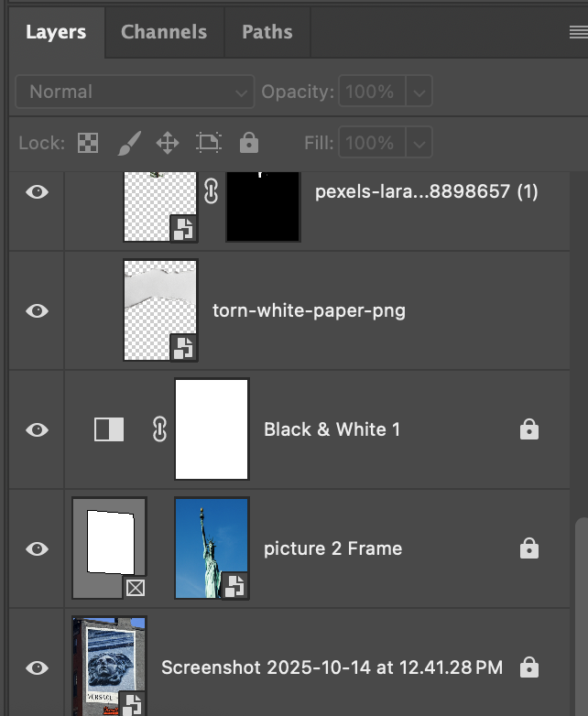Hide the picture 2 Frame layer
588x716 pixels.
pos(37,548)
